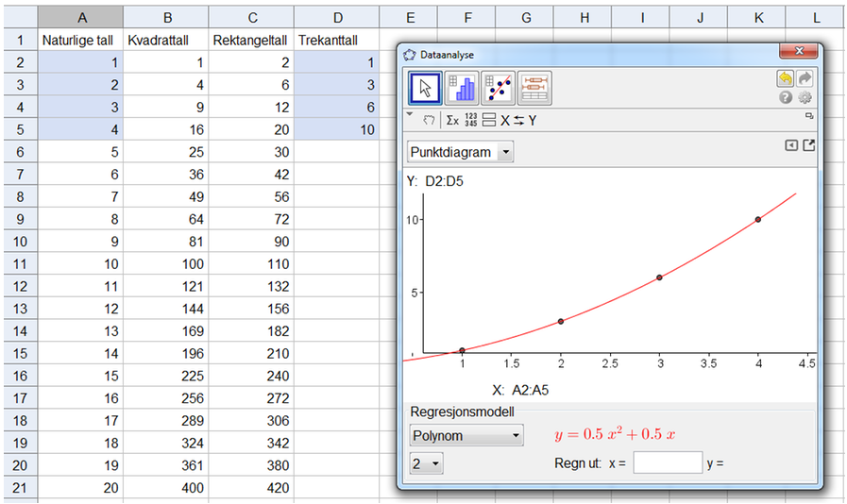Screen dimensions: 847x504
Task: Export the plot using the pop-out icon
Action: (x=808, y=145)
